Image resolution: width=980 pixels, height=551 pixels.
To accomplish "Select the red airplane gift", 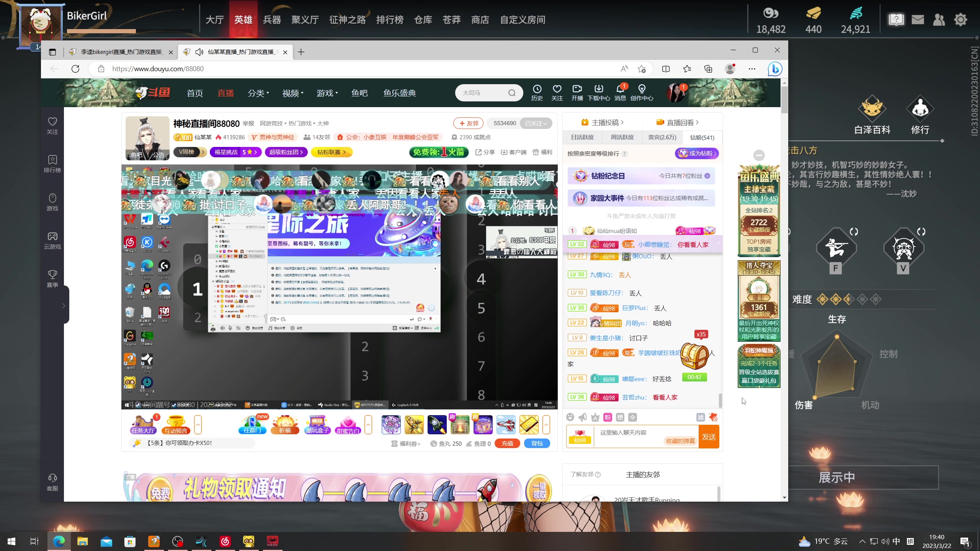I will click(x=506, y=425).
